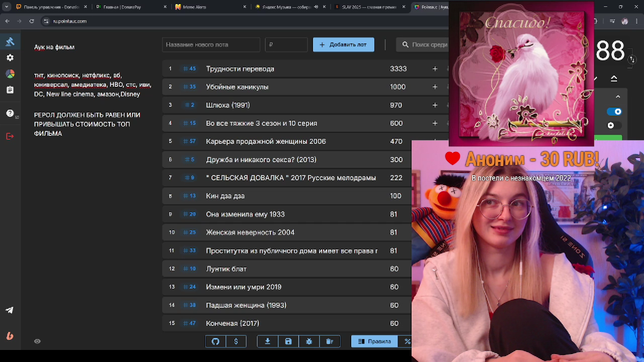Open the browser tab list dropdown arrow
The height and width of the screenshot is (362, 644).
6,7
